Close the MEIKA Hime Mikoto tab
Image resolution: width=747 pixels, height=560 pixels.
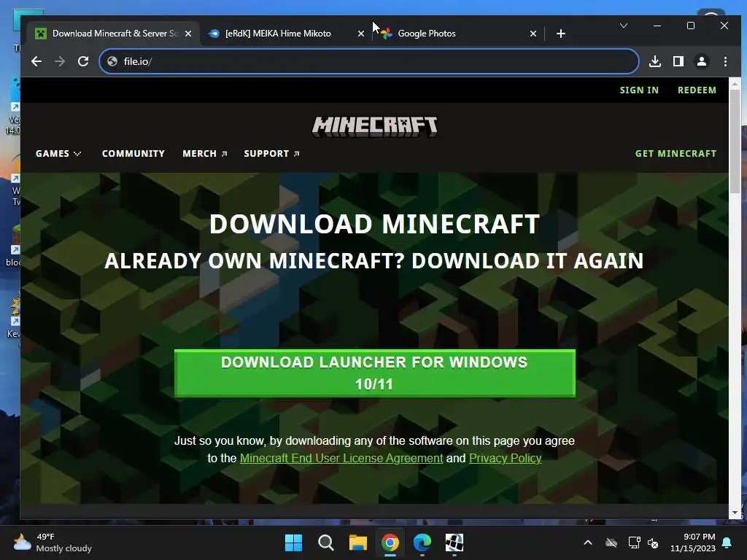click(x=361, y=34)
